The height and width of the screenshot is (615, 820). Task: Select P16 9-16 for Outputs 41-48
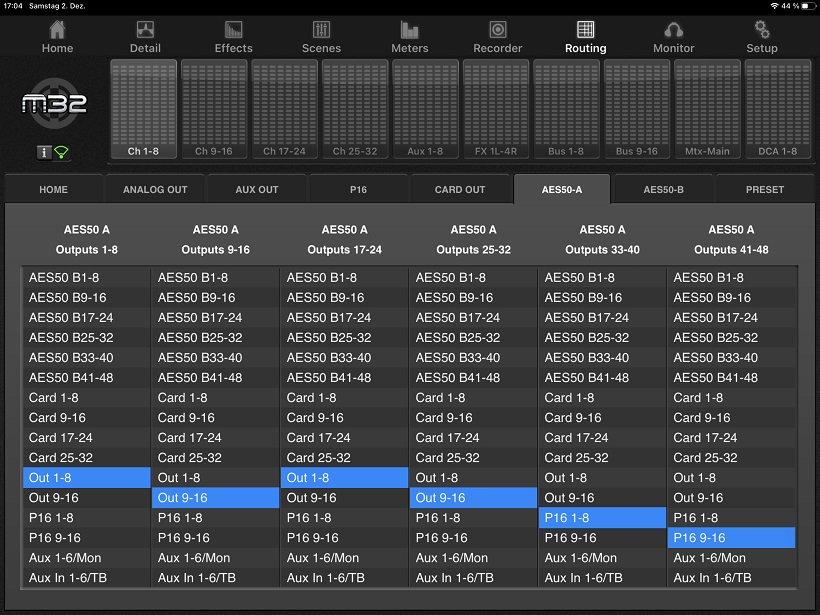[x=731, y=538]
